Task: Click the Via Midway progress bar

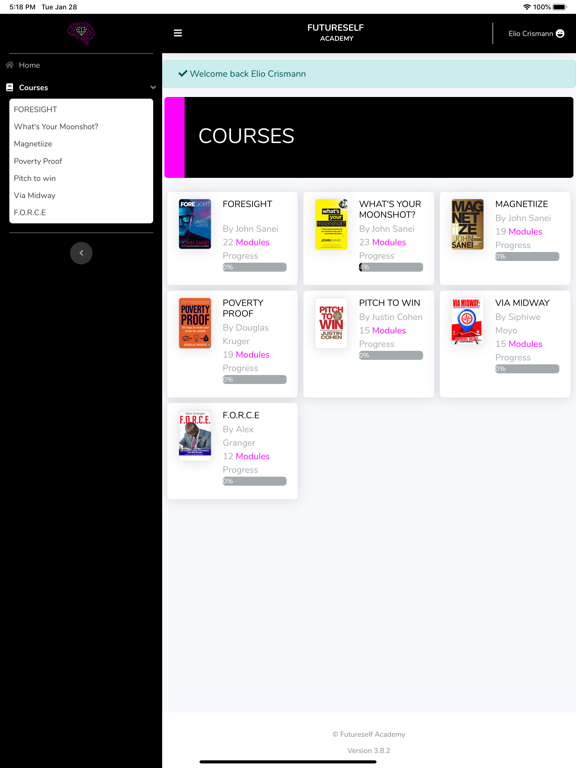Action: [527, 368]
